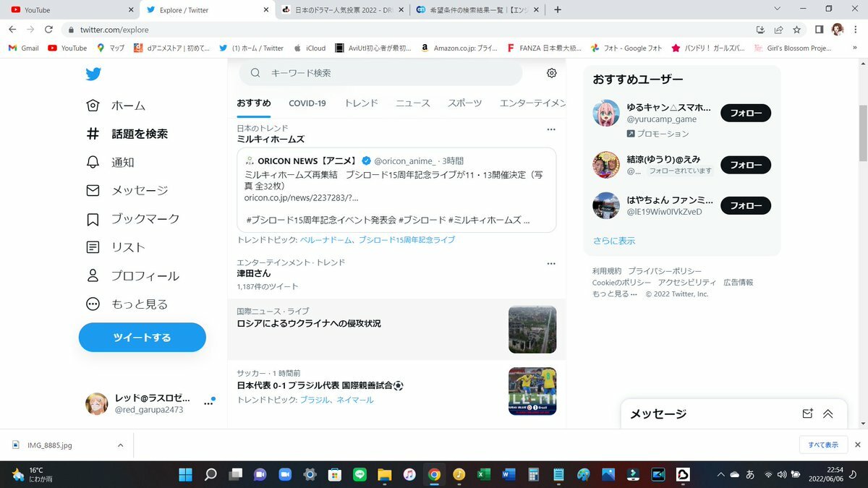This screenshot has height=488, width=868.
Task: Switch to the COVID-19 tab
Action: pyautogui.click(x=307, y=103)
